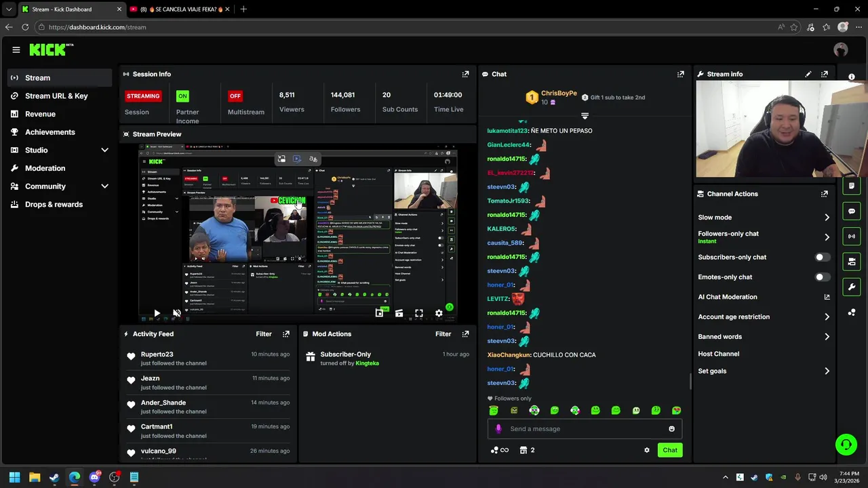Send message with Chat button
This screenshot has height=488, width=868.
(670, 450)
